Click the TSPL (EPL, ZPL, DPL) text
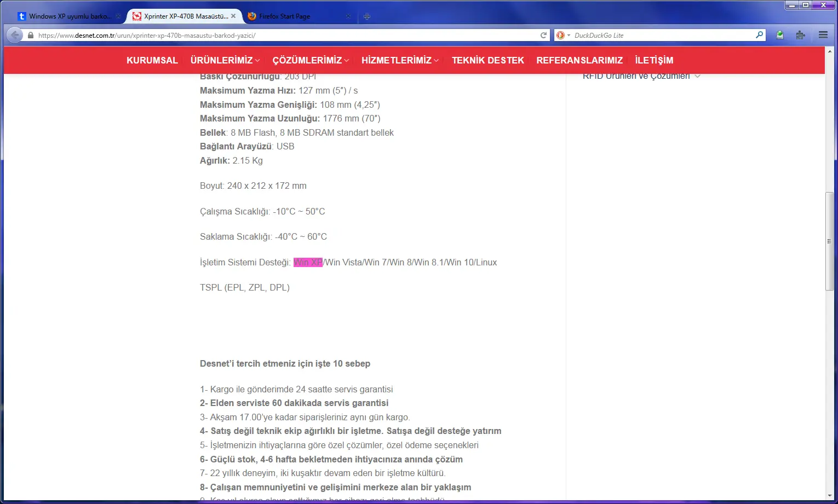 click(245, 287)
